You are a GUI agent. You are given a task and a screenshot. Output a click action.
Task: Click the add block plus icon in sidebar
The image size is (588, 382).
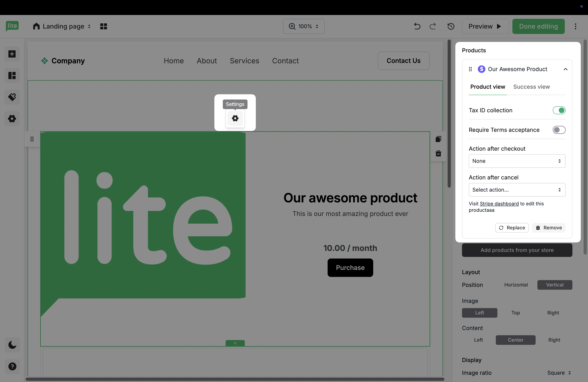coord(12,54)
